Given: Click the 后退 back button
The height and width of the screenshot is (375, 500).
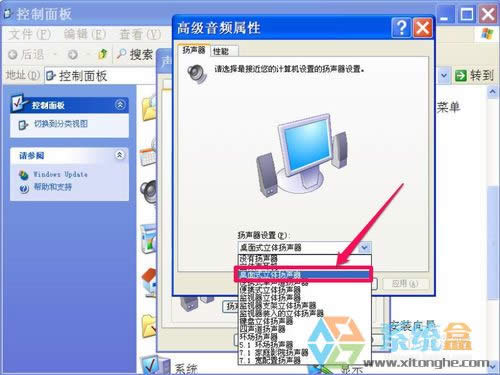Looking at the screenshot, I should pos(26,54).
